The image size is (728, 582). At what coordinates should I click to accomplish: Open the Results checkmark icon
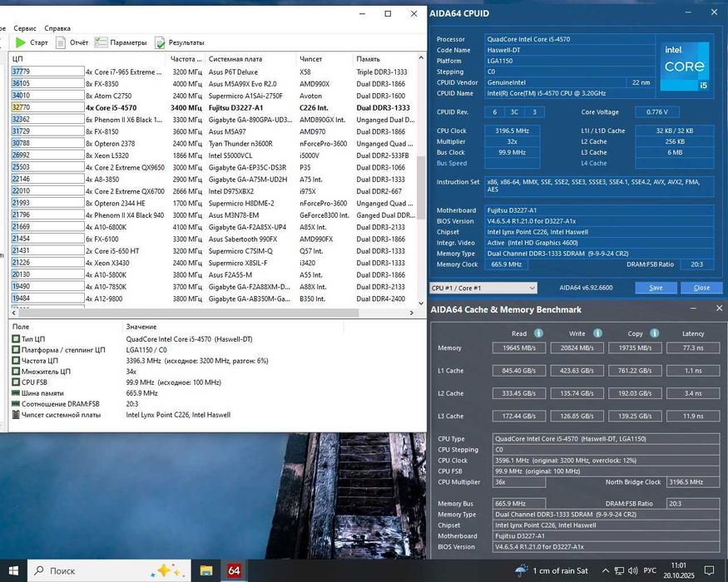(160, 42)
